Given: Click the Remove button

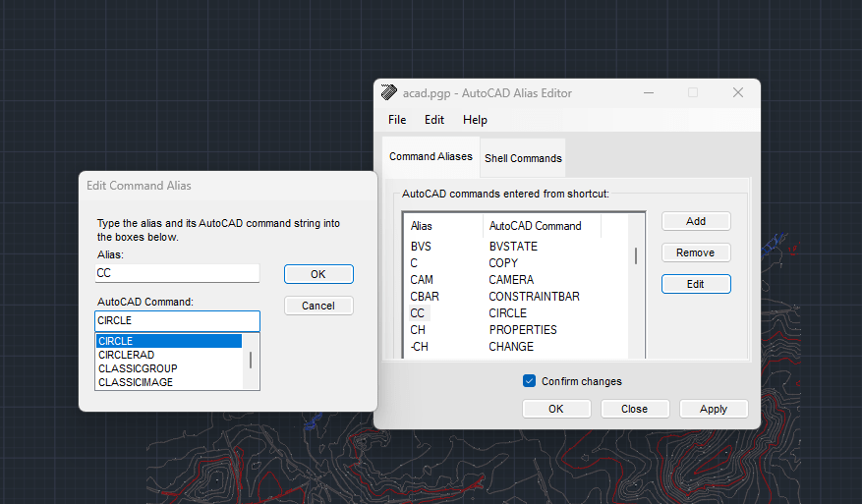Looking at the screenshot, I should coord(696,252).
